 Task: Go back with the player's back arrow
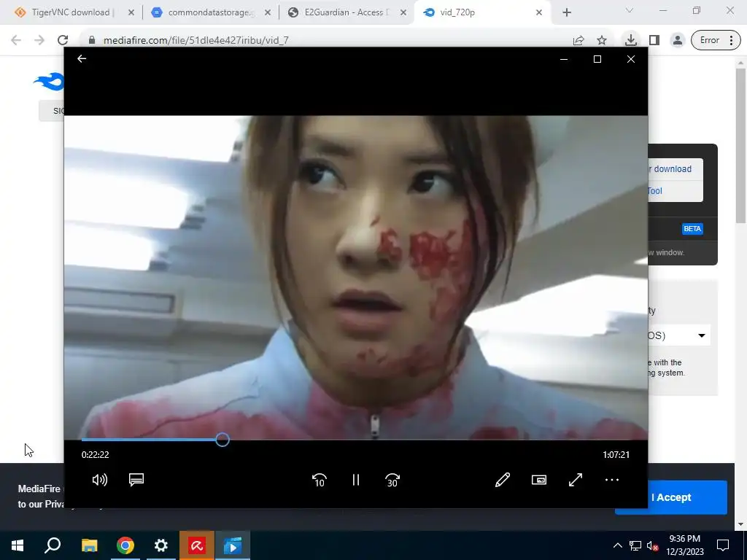[x=82, y=58]
